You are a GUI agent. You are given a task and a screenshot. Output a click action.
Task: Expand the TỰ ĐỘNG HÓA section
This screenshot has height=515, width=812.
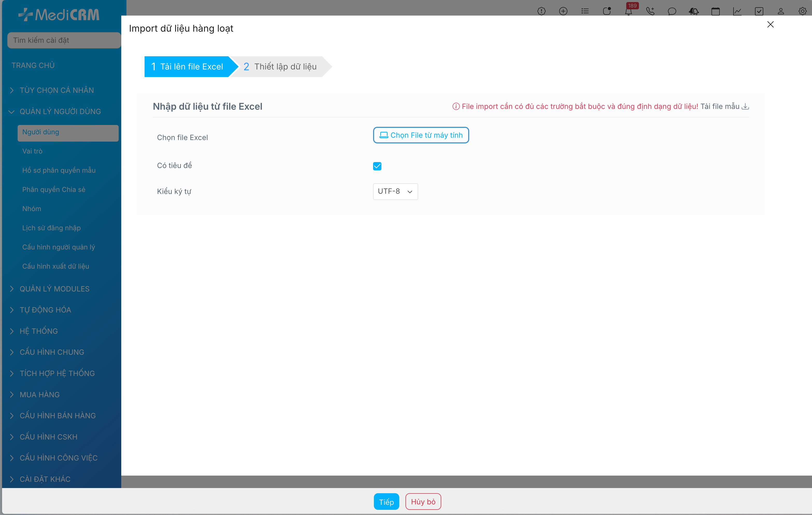click(45, 310)
